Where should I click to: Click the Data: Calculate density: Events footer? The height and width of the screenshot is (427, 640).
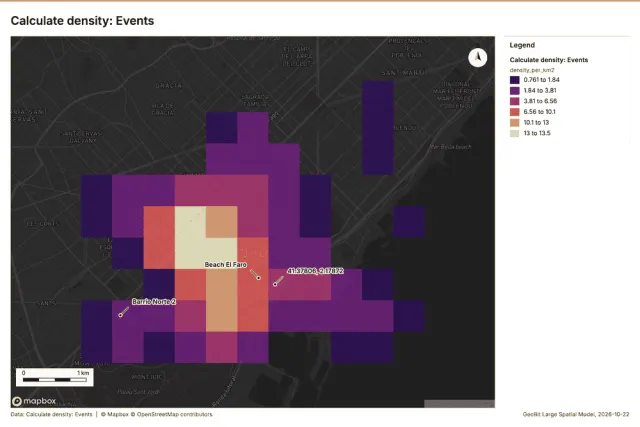point(51,414)
